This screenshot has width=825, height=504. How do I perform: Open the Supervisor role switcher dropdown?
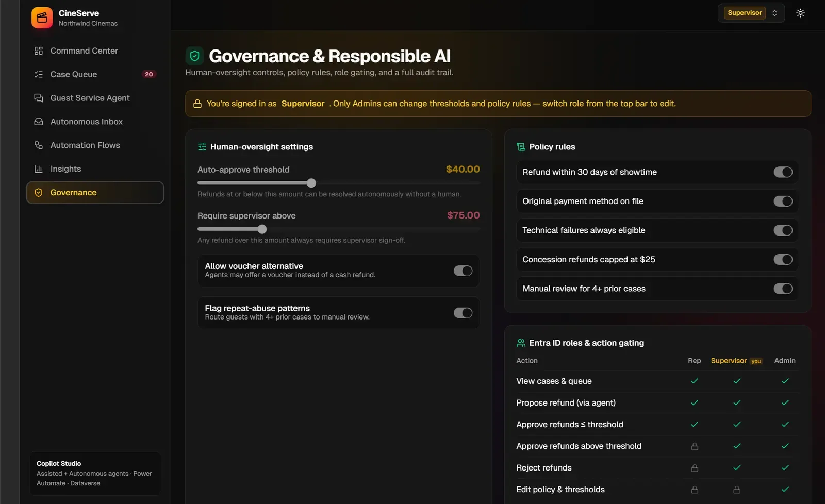click(751, 13)
